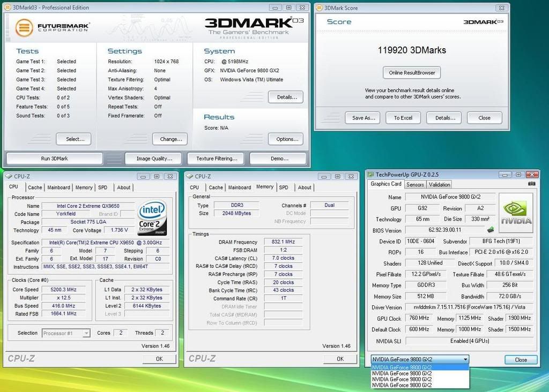Click the Change... settings button
This screenshot has width=549, height=392.
170,139
